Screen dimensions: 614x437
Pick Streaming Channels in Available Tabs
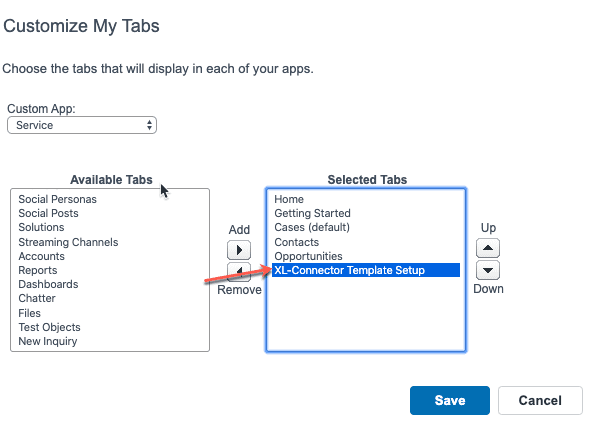click(68, 242)
